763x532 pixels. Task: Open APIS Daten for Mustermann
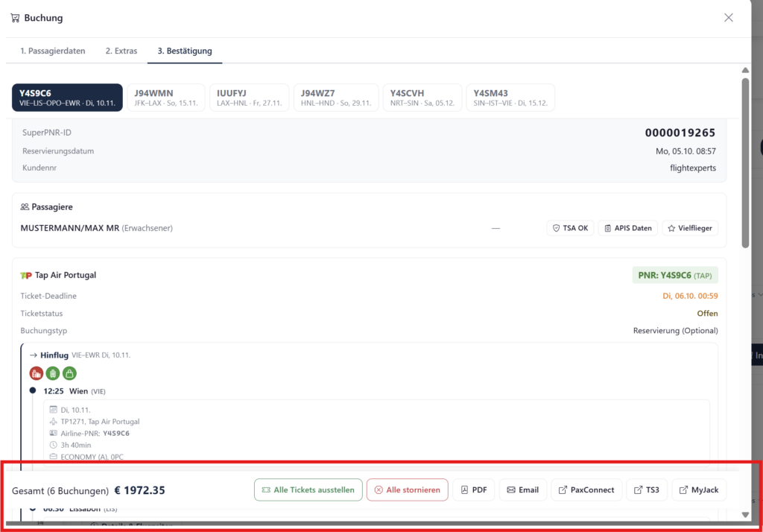click(627, 228)
